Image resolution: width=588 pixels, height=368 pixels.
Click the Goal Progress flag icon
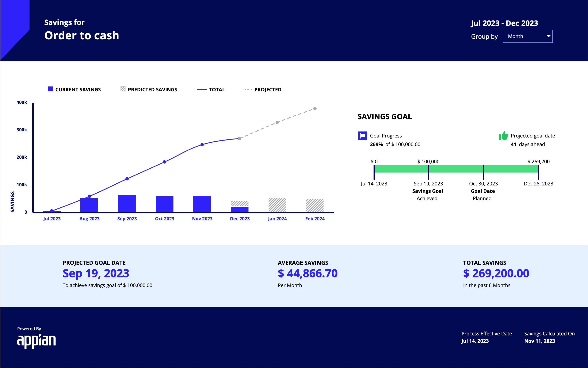362,136
